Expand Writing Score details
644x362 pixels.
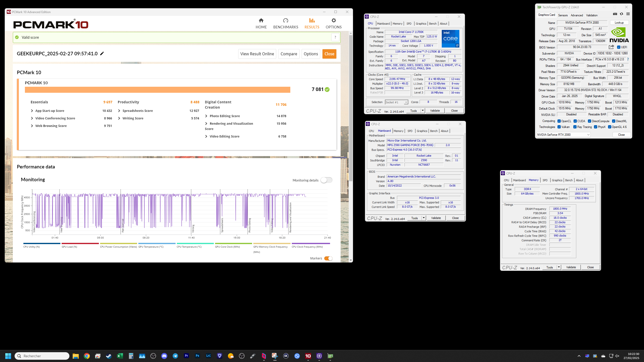pyautogui.click(x=119, y=118)
